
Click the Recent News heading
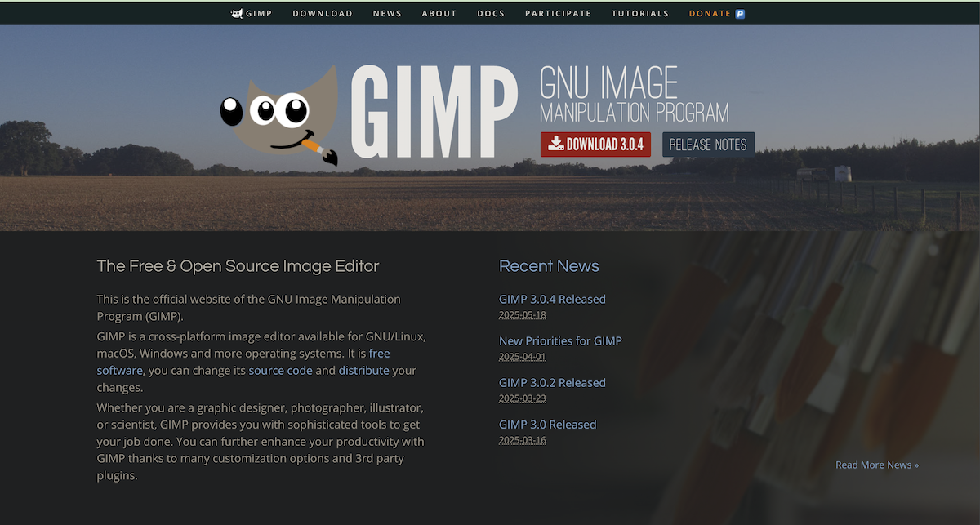(x=549, y=266)
